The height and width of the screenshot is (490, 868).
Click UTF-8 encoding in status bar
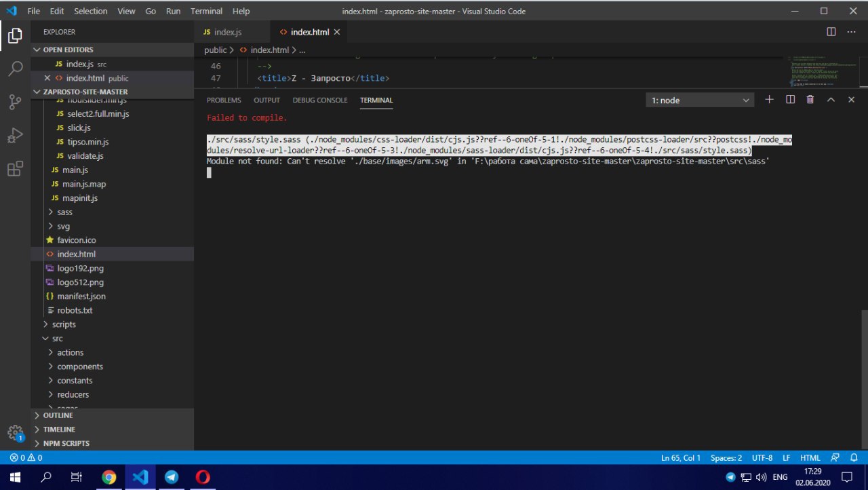click(762, 458)
